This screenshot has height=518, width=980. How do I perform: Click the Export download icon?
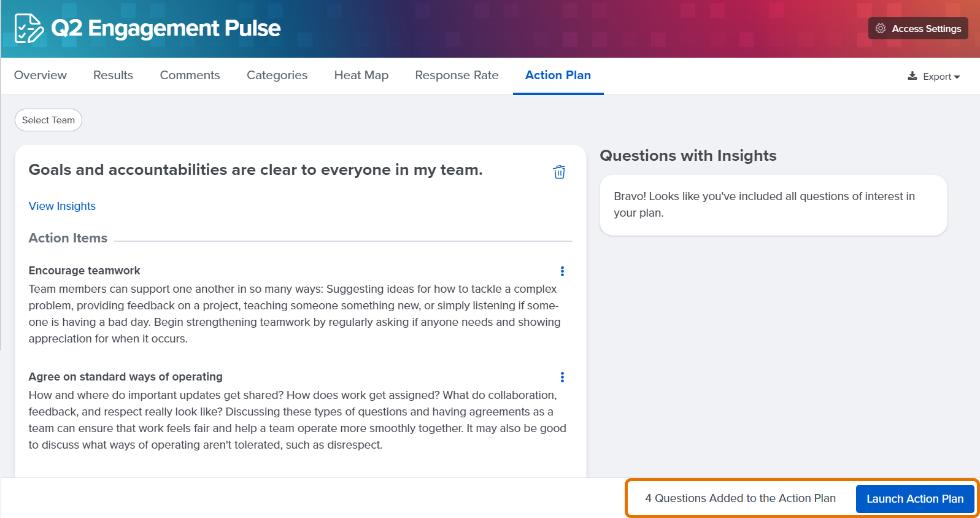pos(912,76)
